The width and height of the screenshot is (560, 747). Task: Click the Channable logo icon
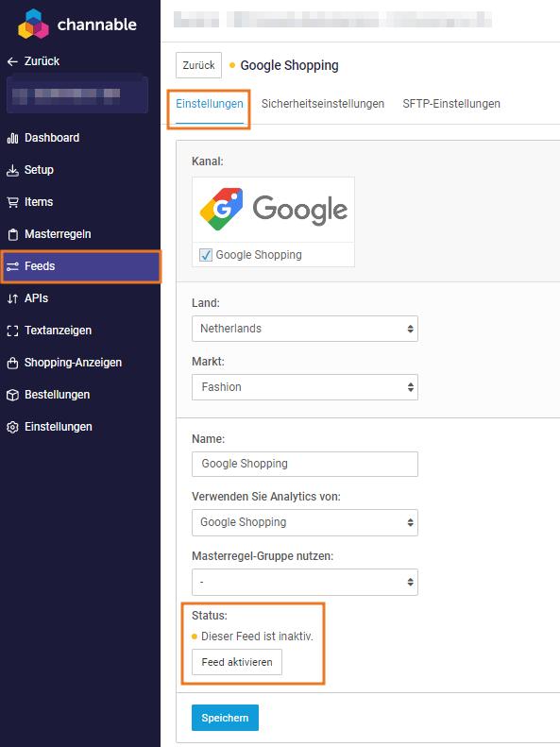pyautogui.click(x=33, y=24)
